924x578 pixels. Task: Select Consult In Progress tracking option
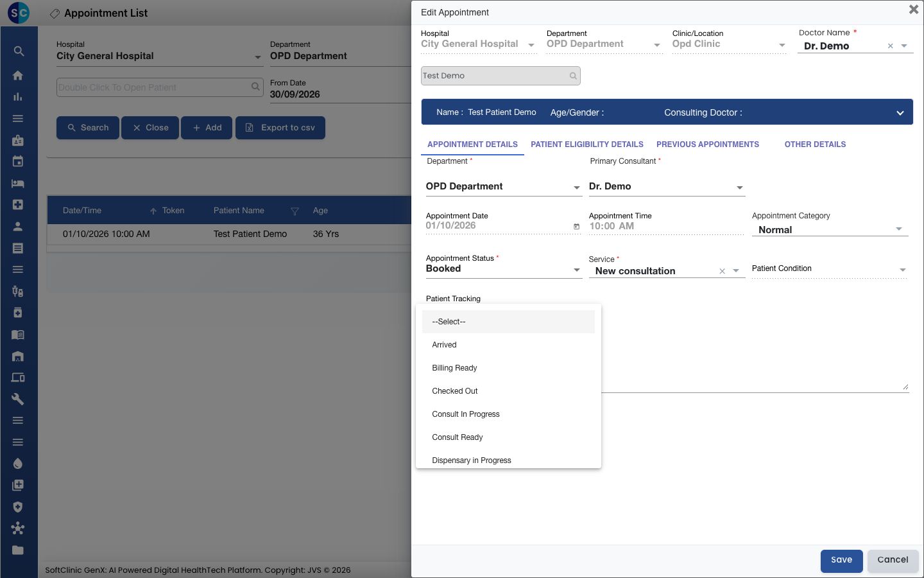[x=508, y=414]
